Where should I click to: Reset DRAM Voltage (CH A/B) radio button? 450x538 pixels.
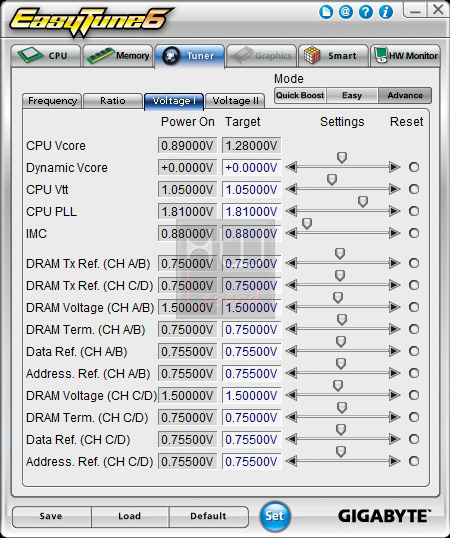pos(414,307)
